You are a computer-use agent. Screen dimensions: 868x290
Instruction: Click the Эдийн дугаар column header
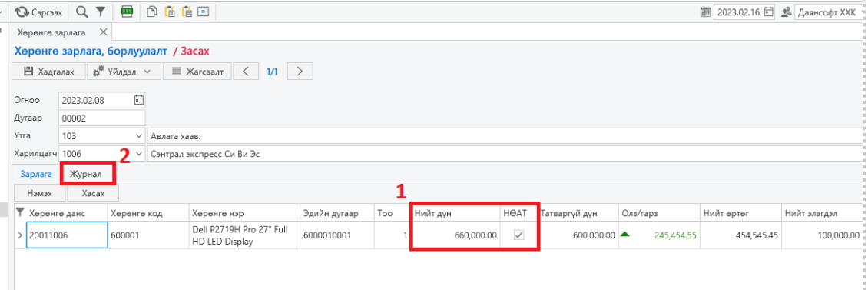pyautogui.click(x=336, y=212)
